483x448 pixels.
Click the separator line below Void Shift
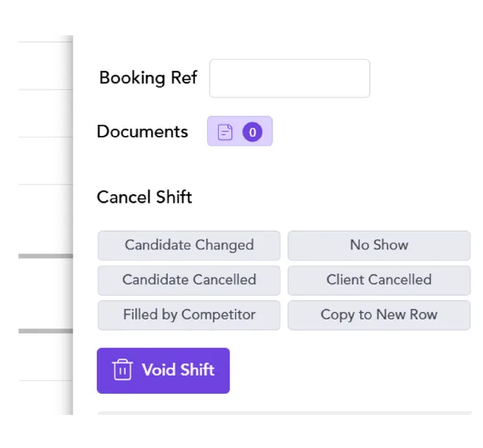coord(284,413)
